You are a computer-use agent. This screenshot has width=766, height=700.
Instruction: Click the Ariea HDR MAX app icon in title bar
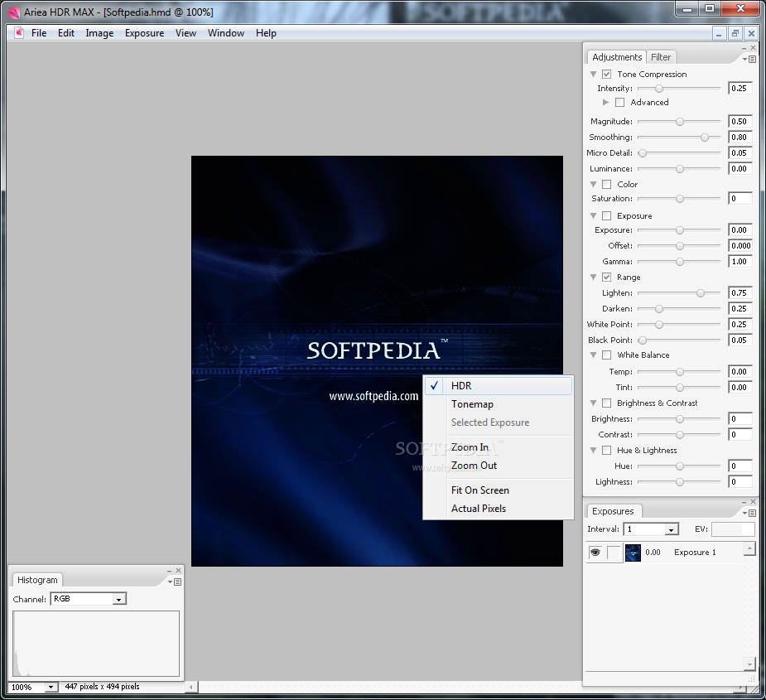(15, 12)
